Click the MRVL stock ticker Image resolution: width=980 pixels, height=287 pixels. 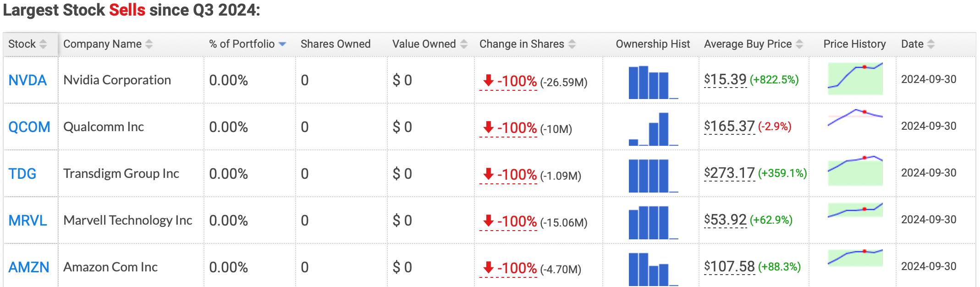(28, 221)
